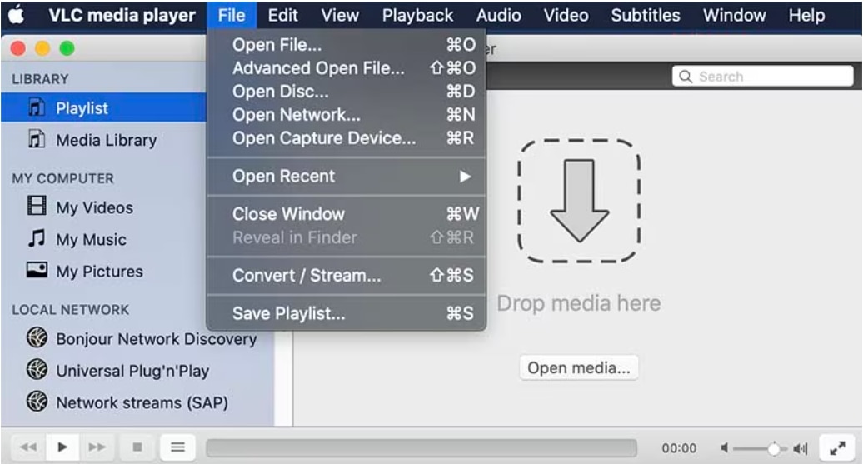Screen dimensions: 868x464
Task: Open the Window menu
Action: point(734,16)
